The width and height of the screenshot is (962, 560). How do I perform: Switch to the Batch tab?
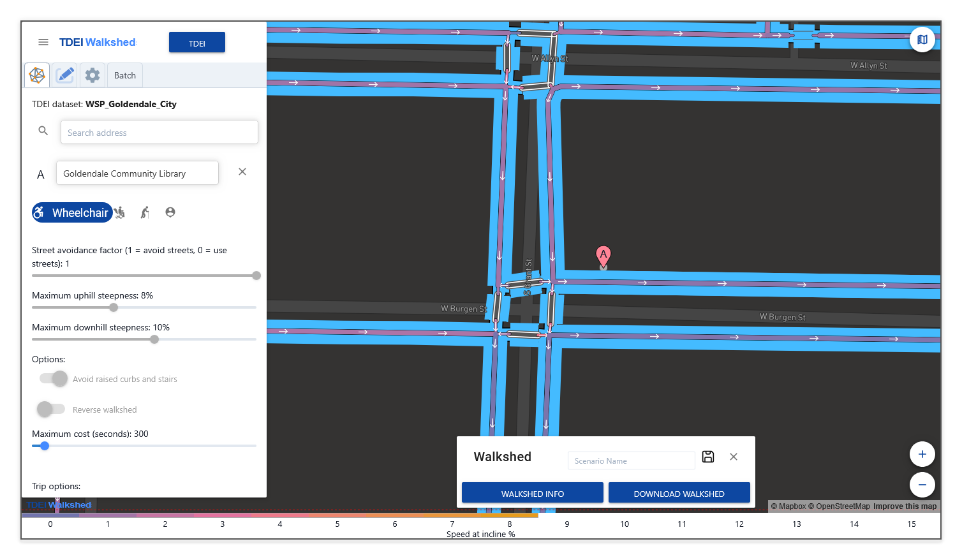(x=125, y=75)
